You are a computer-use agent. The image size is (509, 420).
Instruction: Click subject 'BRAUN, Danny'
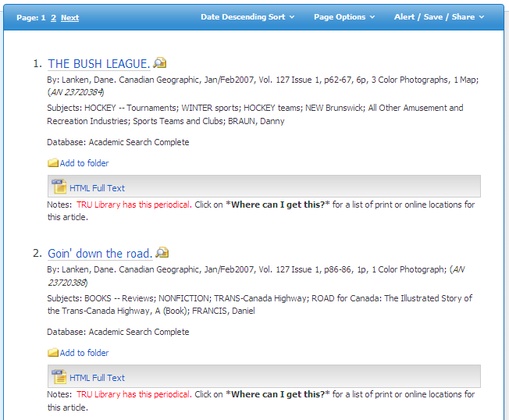point(256,121)
